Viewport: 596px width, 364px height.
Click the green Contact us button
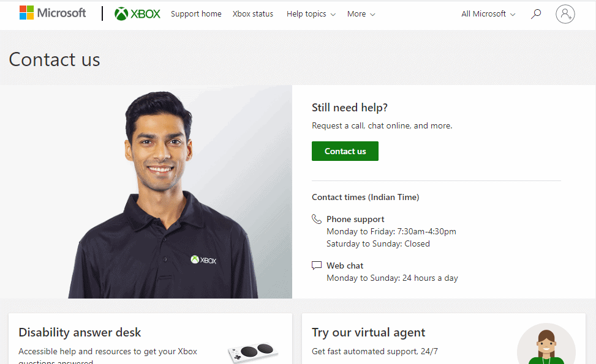[345, 150]
